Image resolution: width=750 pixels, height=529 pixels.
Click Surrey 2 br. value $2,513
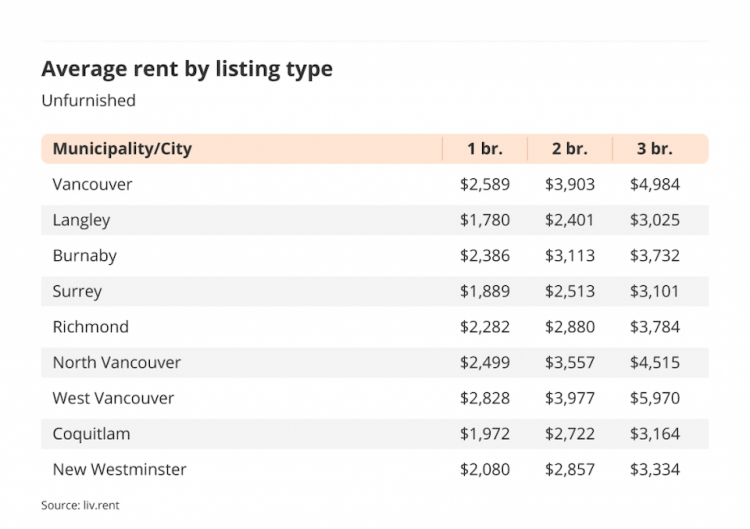pyautogui.click(x=570, y=291)
